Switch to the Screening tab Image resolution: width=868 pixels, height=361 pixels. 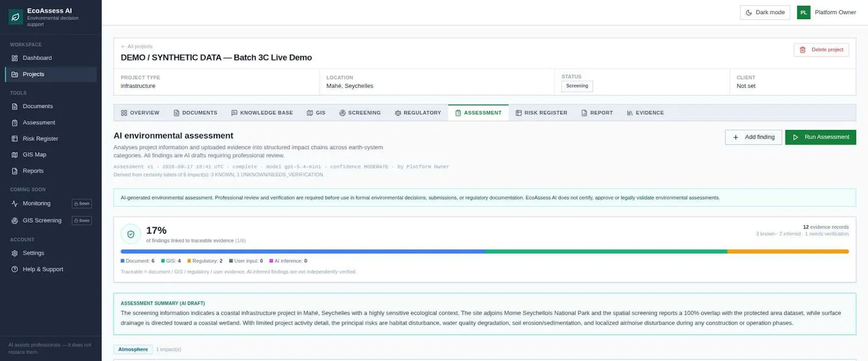(360, 113)
